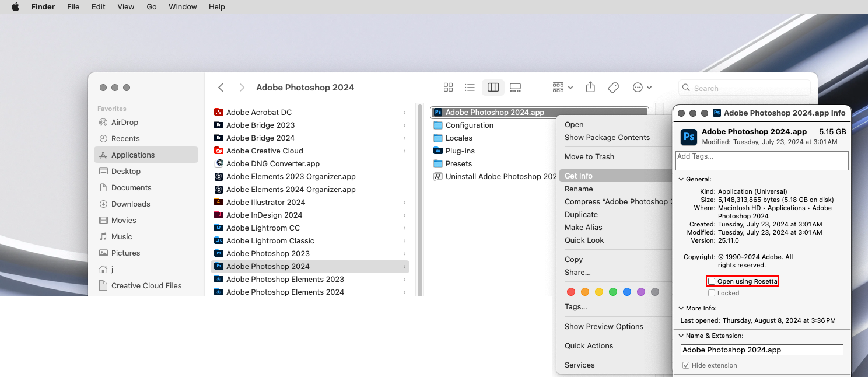The image size is (868, 377).
Task: Collapse the General section in the Info panel
Action: coord(681,179)
